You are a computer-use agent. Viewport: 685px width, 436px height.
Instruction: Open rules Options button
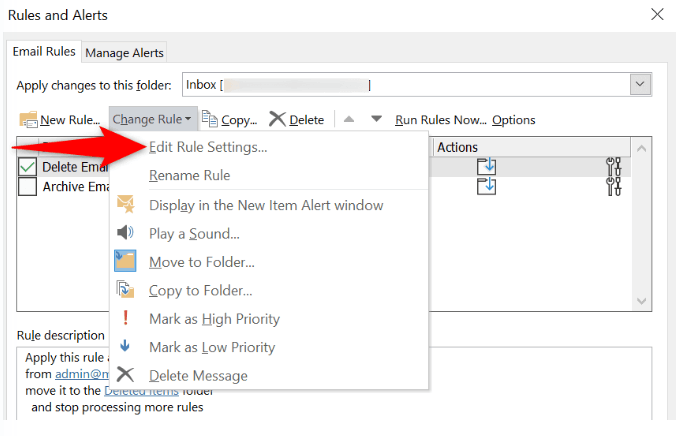pos(513,120)
